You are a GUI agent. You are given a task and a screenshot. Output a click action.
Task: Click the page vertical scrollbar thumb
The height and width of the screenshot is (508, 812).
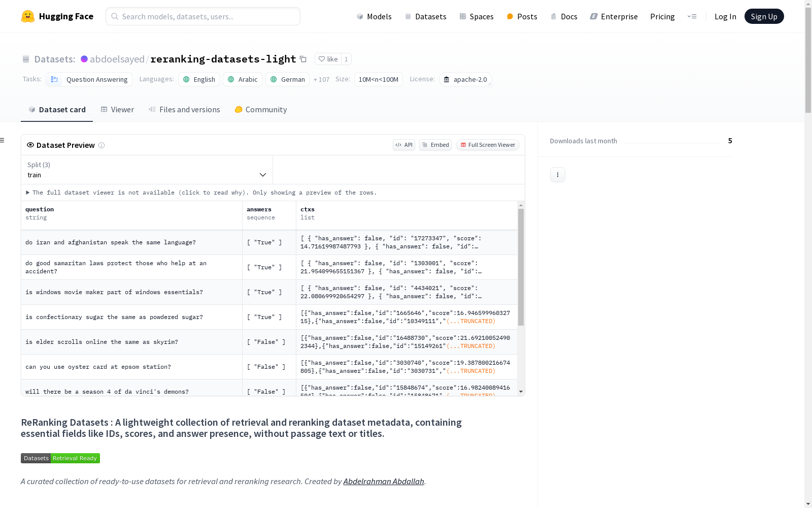[x=808, y=59]
